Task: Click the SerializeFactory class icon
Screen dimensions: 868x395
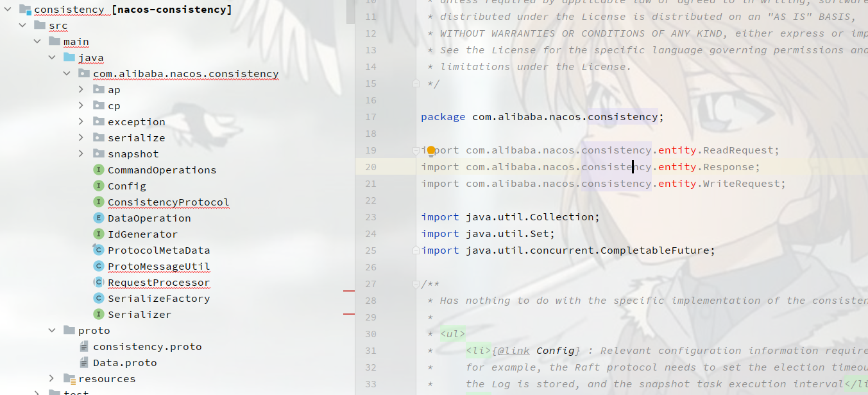Action: pyautogui.click(x=98, y=299)
